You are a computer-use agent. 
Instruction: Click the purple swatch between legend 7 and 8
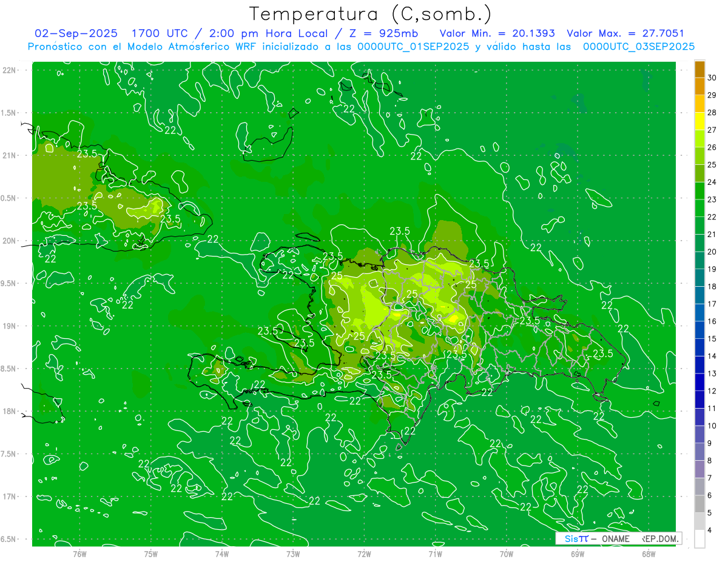(x=699, y=469)
